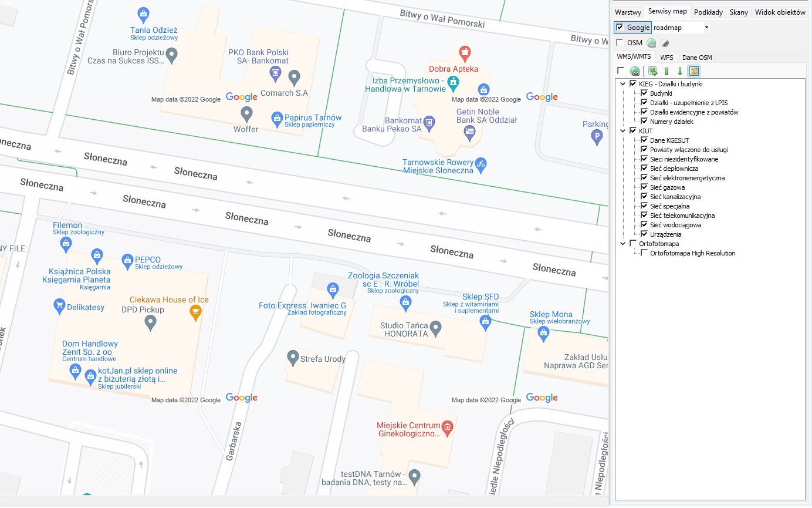
Task: Click PKO Bank Polski ATM marker
Action: [275, 73]
